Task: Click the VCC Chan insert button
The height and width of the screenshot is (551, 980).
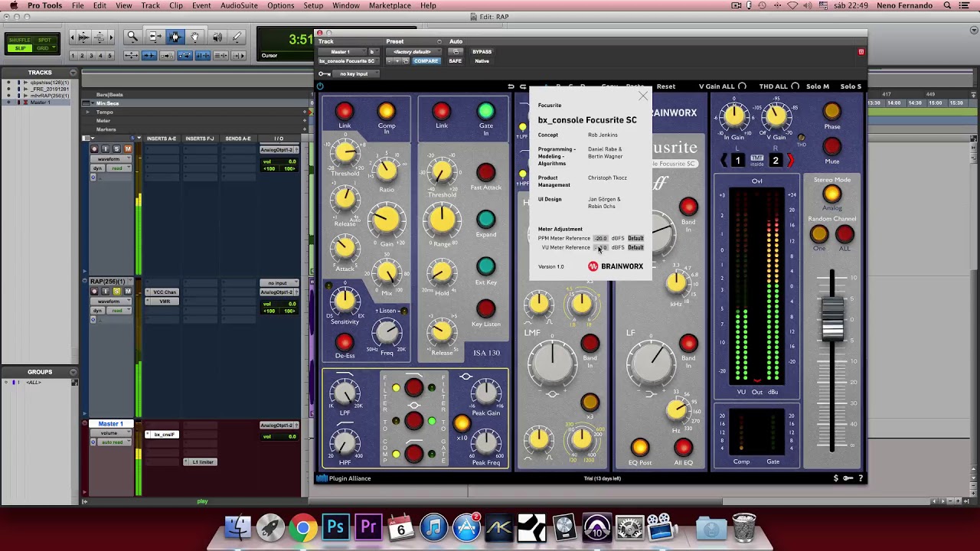Action: pyautogui.click(x=165, y=292)
